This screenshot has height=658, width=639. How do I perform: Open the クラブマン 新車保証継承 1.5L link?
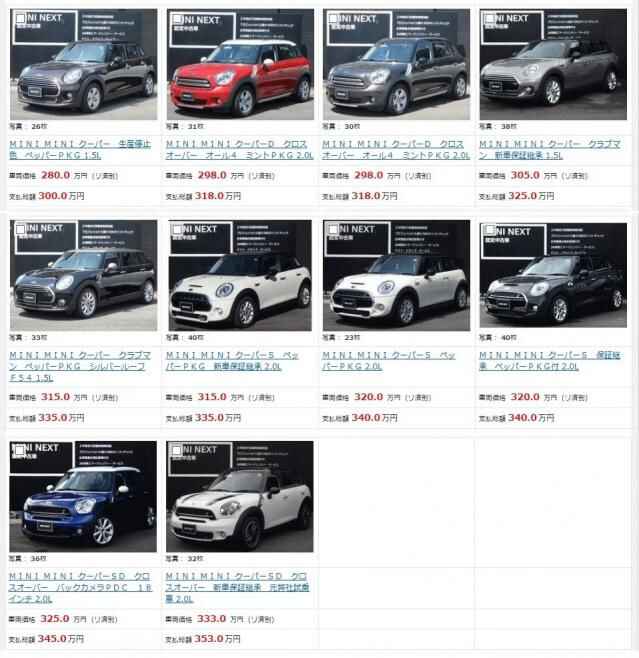click(x=550, y=150)
